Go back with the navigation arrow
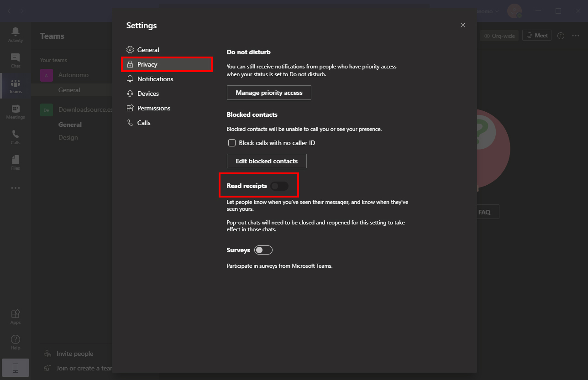 pos(9,11)
